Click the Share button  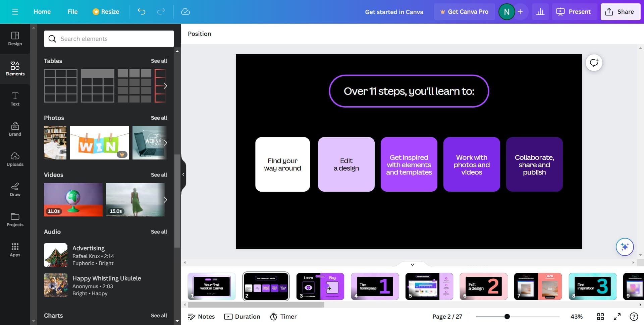(620, 12)
